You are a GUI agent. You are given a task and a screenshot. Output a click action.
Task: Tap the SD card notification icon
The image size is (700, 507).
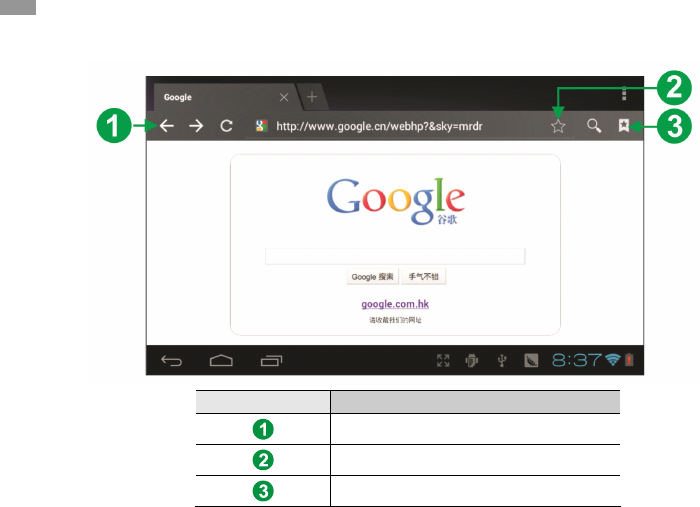[x=531, y=361]
